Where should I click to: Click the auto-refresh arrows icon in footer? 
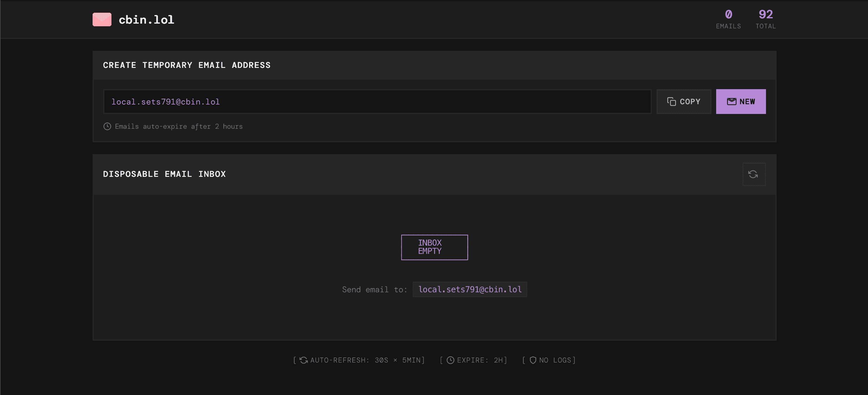304,360
